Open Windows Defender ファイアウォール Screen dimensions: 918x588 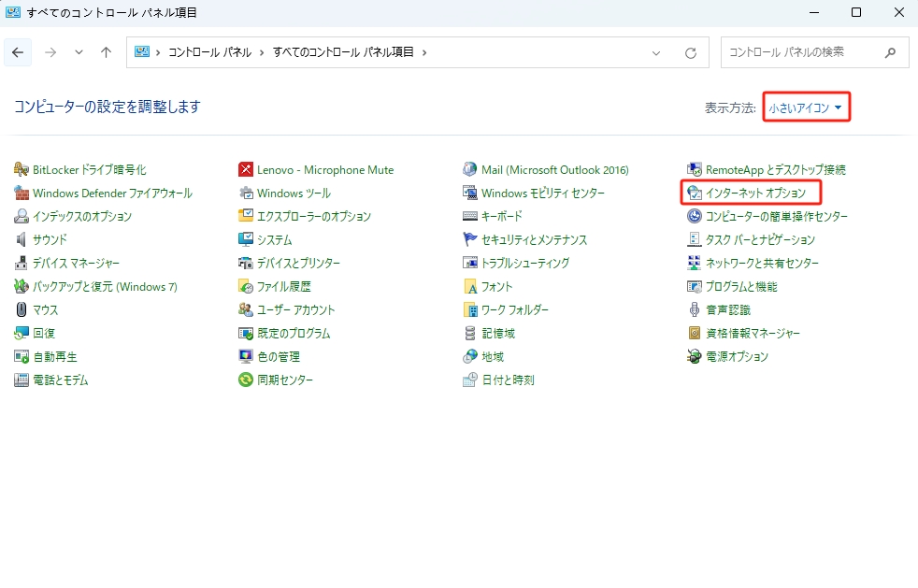click(x=93, y=193)
